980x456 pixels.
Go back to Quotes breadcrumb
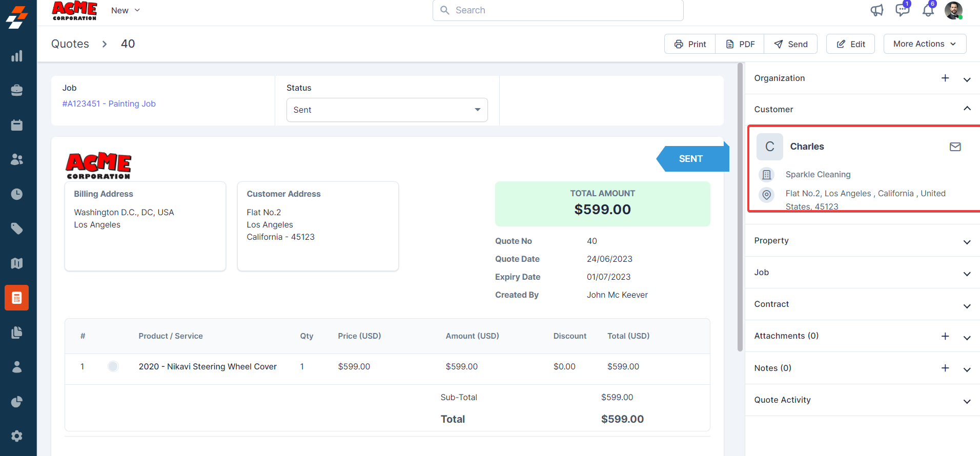tap(70, 44)
